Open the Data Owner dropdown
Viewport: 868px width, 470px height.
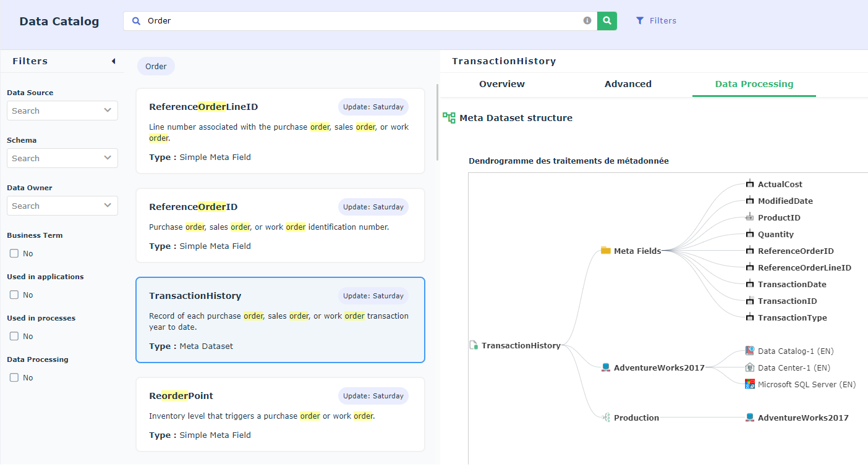[x=62, y=206]
